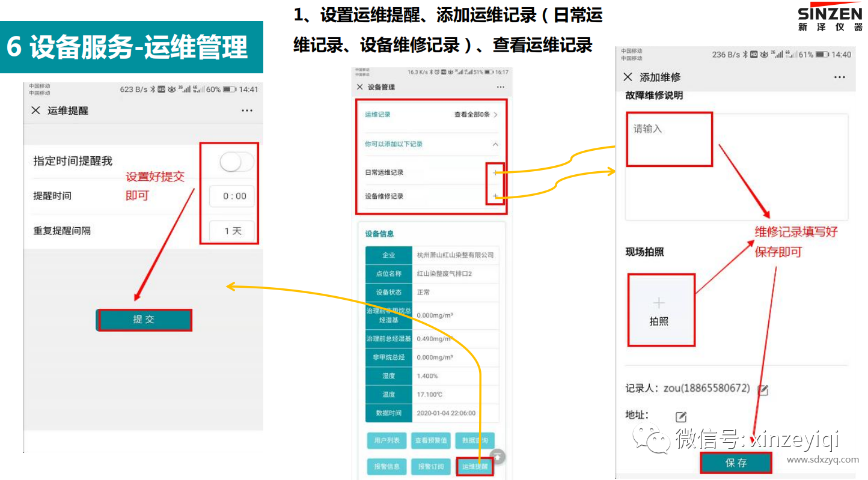This screenshot has width=868, height=480.
Task: Edit the 地址 with pencil icon
Action: click(681, 417)
